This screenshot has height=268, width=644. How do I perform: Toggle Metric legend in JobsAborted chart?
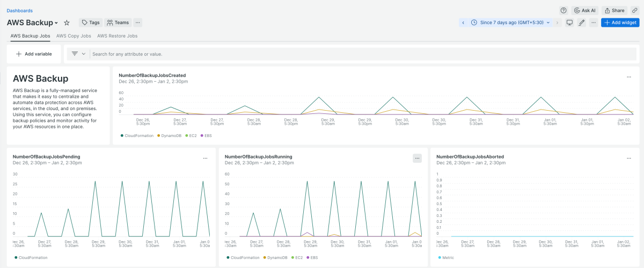[x=446, y=258]
